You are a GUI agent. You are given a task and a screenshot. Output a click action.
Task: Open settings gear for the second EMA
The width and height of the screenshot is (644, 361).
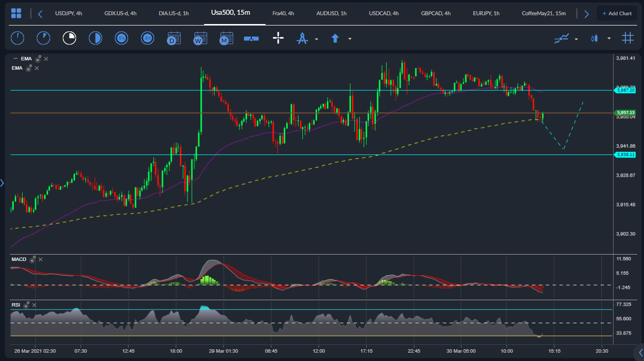(x=29, y=68)
